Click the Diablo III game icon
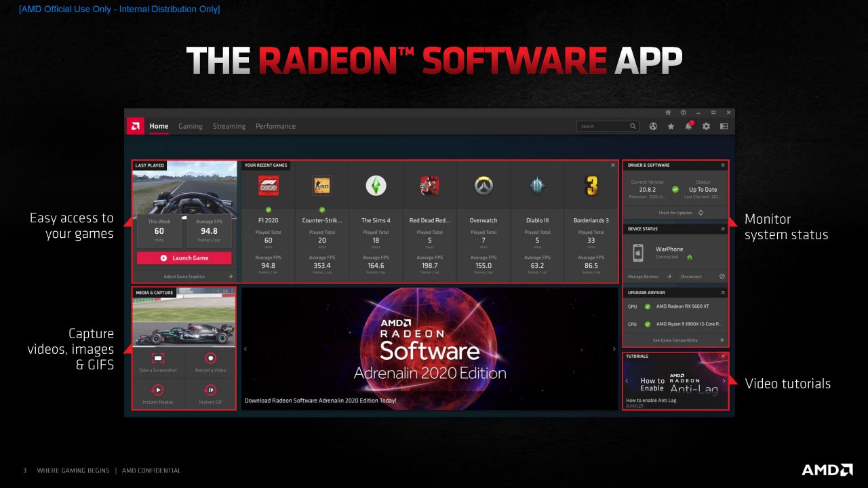868x488 pixels. pos(537,186)
